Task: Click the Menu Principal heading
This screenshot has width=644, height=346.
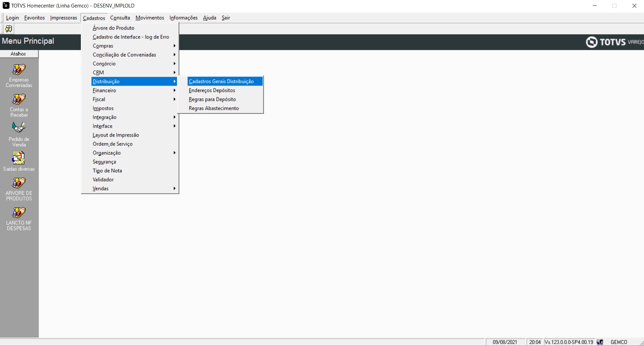Action: [x=28, y=41]
